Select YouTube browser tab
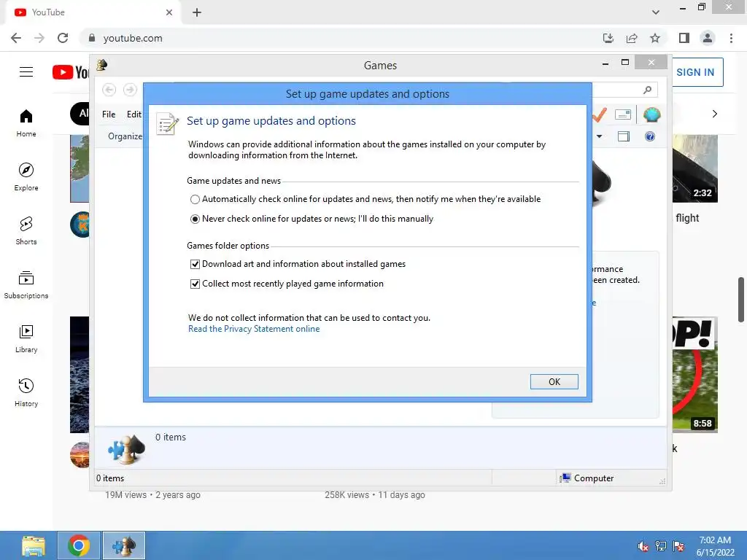 click(x=93, y=12)
